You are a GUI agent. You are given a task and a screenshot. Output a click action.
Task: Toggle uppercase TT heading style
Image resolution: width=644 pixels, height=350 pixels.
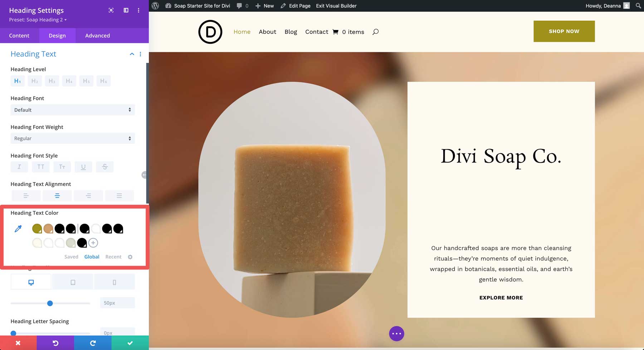(41, 167)
